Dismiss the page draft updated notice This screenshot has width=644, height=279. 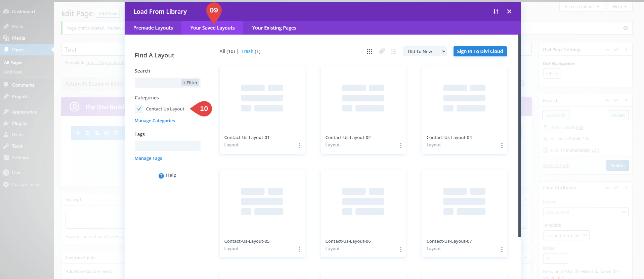626,28
